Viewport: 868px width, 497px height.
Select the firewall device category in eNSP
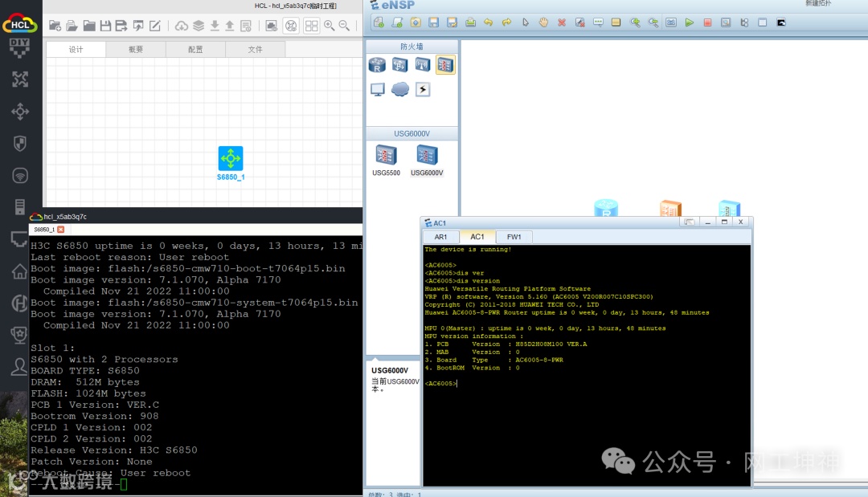click(445, 65)
